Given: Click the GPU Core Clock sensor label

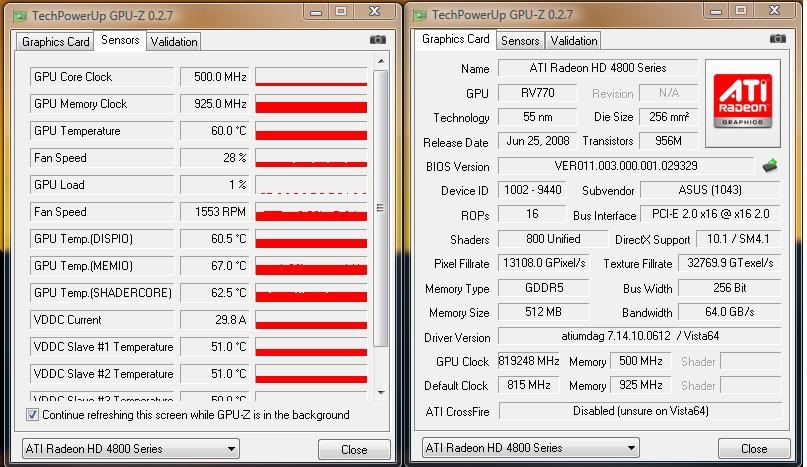Looking at the screenshot, I should pos(101,77).
